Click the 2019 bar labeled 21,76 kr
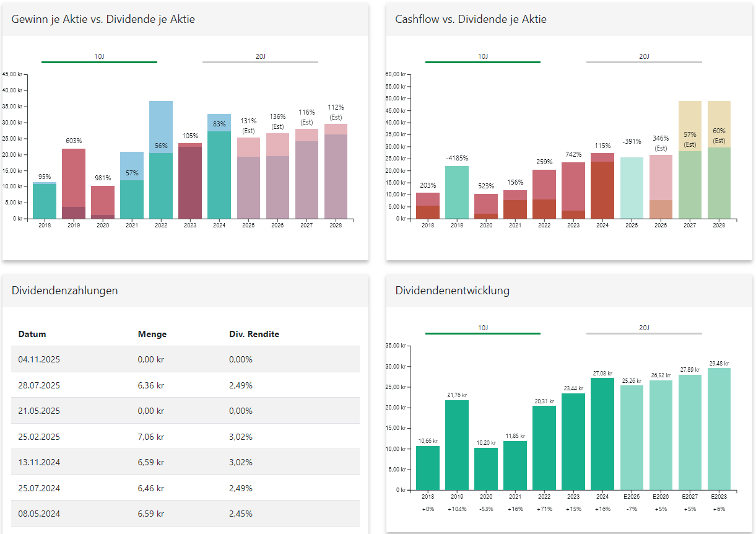Image resolution: width=756 pixels, height=534 pixels. (x=457, y=445)
